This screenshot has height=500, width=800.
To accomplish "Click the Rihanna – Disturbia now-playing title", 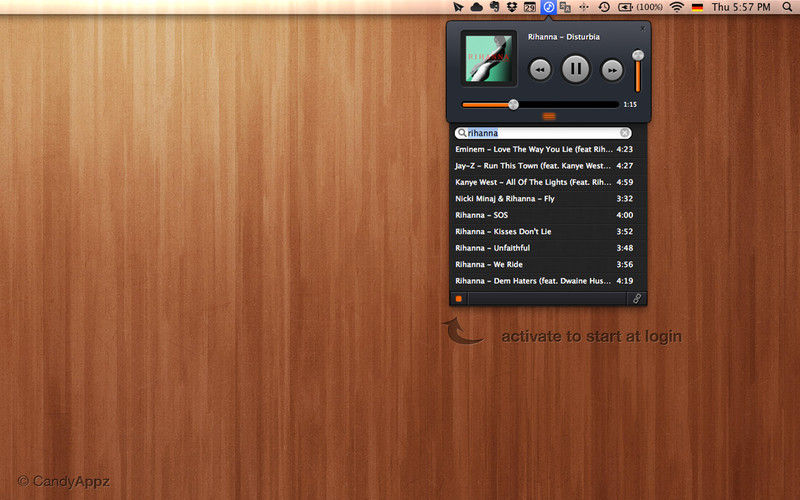I will 564,37.
